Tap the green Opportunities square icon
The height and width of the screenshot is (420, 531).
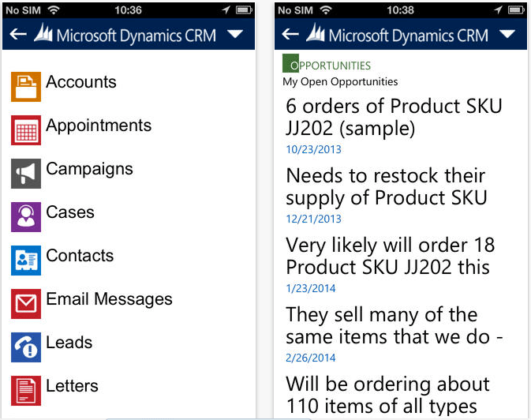[x=290, y=63]
